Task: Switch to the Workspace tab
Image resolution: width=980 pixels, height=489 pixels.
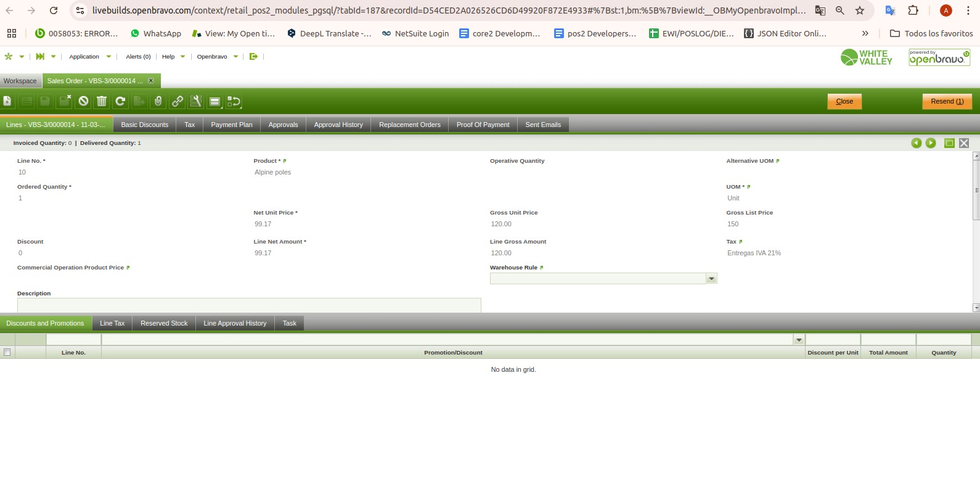Action: 20,81
